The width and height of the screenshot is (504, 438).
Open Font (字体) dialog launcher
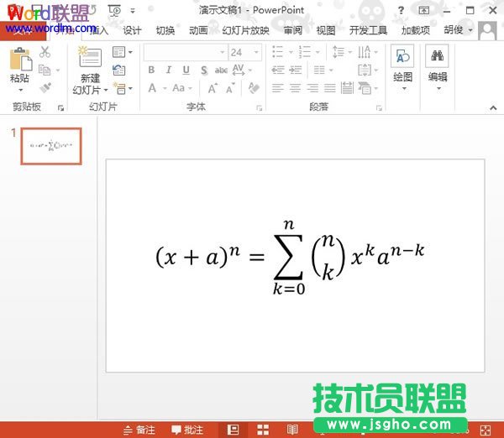click(259, 108)
